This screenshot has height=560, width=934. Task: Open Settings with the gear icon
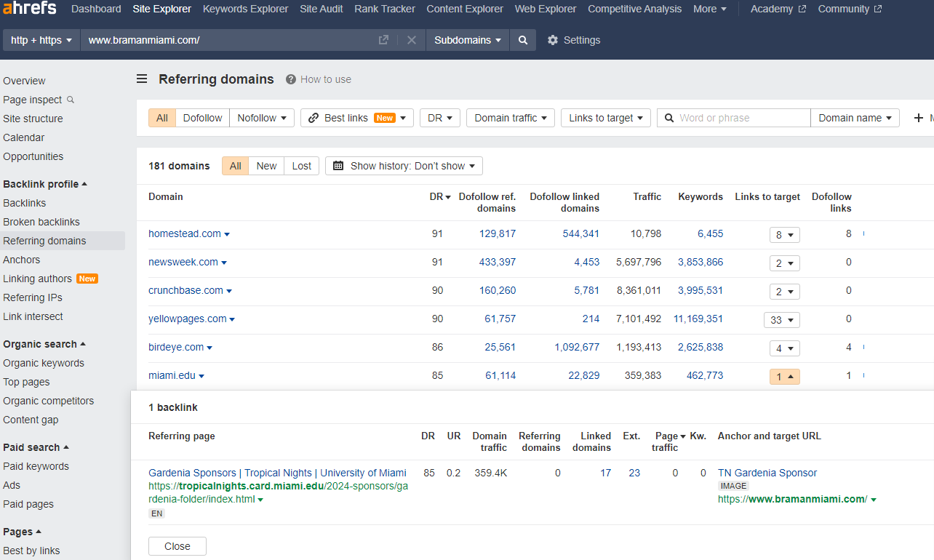pyautogui.click(x=574, y=40)
